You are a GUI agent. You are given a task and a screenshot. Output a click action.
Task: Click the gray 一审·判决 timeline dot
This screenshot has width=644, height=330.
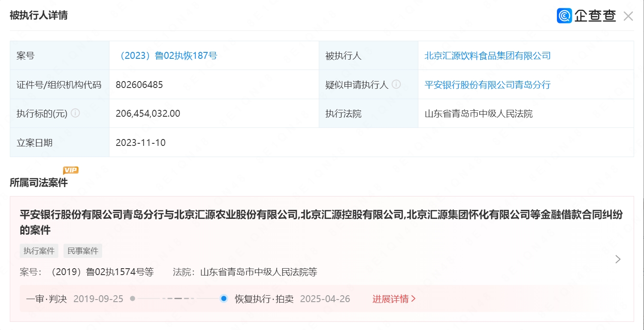[x=133, y=299]
